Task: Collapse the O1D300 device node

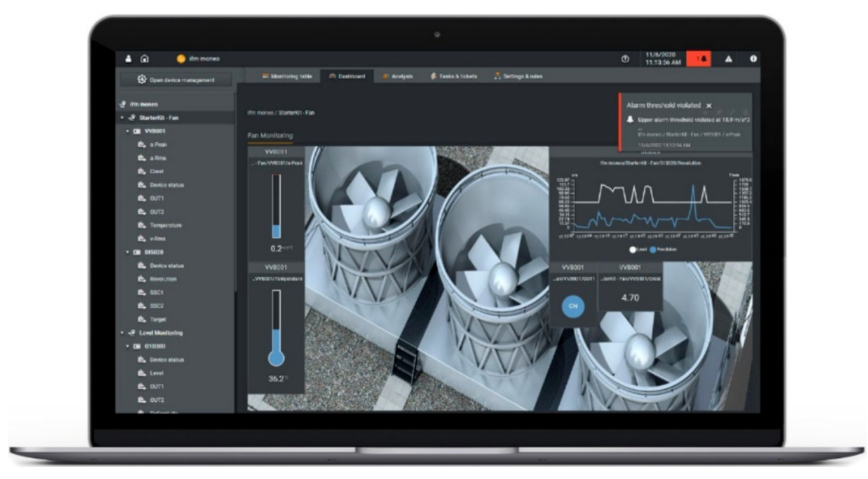Action: (x=128, y=346)
